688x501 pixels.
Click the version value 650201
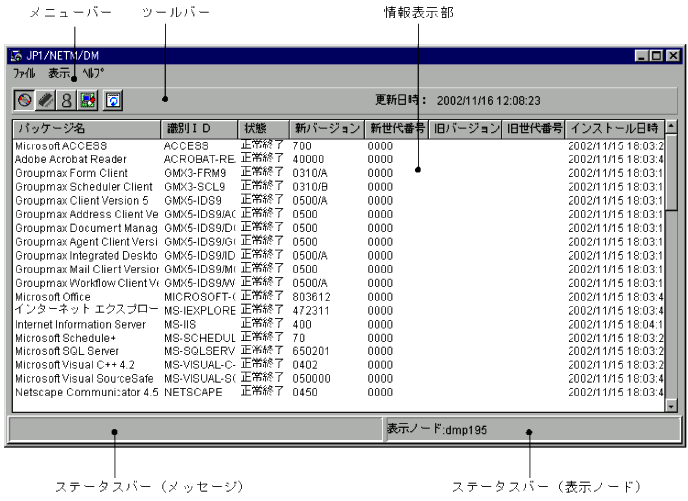coord(311,351)
